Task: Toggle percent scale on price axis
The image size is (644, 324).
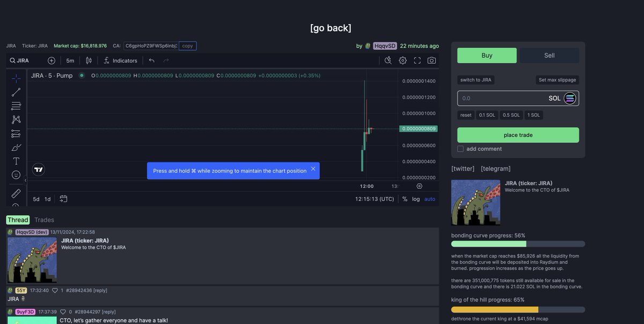Action: [x=405, y=199]
